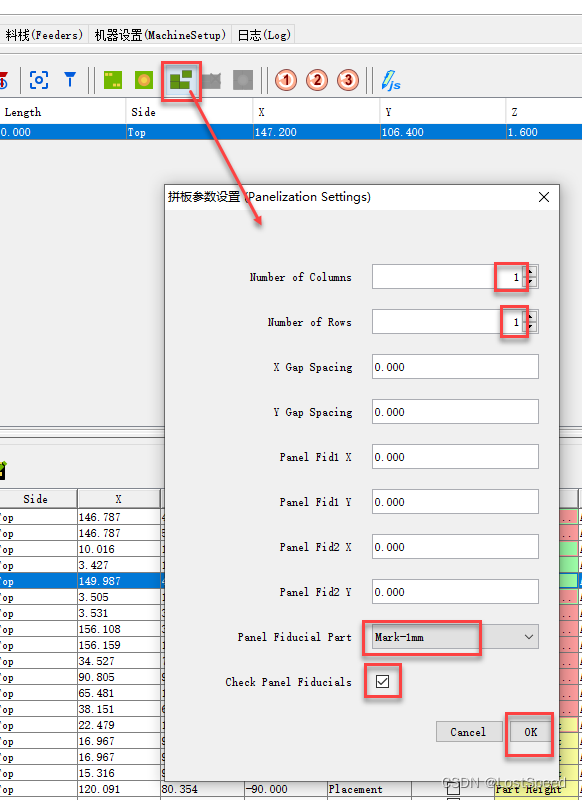Viewport: 582px width, 800px height.
Task: Select placement cell 15.316
Action: click(118, 773)
